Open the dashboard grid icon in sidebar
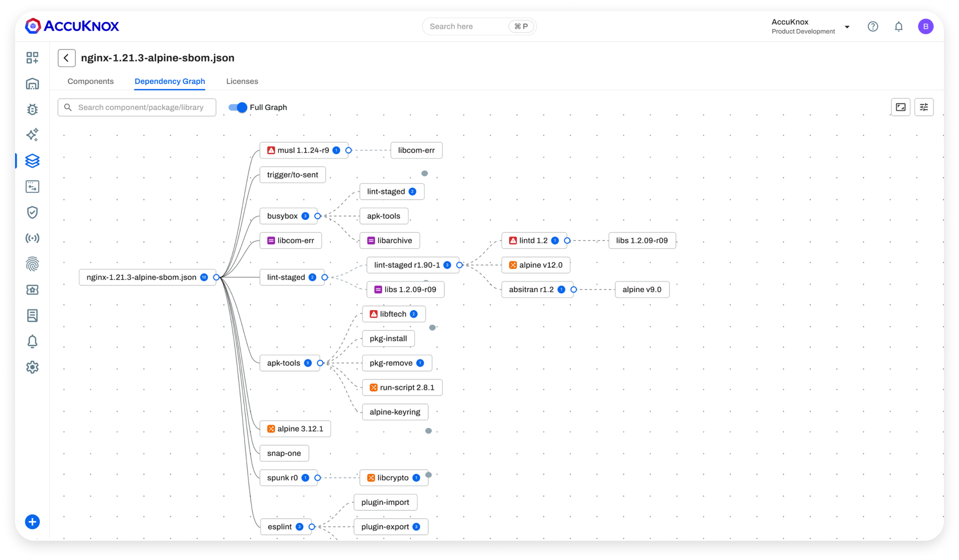 pyautogui.click(x=33, y=58)
